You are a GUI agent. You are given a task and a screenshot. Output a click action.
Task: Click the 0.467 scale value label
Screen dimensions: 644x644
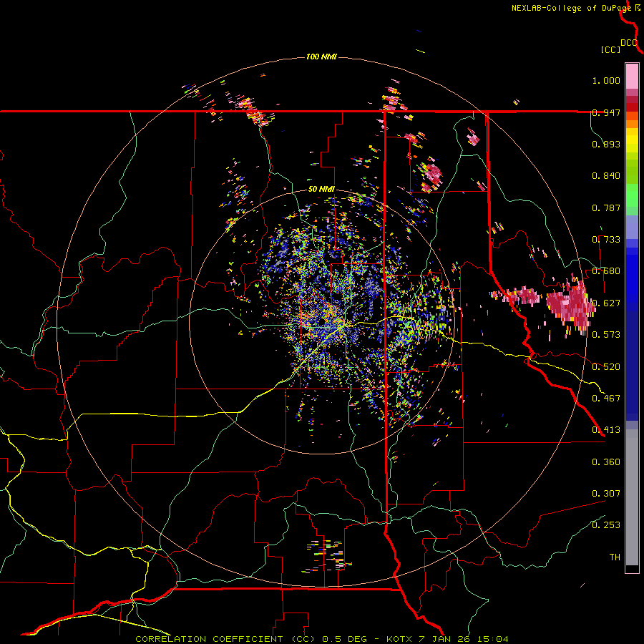point(606,399)
